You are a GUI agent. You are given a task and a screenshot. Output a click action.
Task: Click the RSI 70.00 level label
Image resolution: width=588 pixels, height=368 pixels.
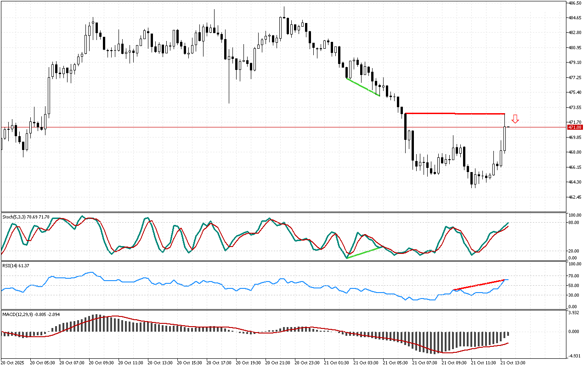click(x=574, y=276)
